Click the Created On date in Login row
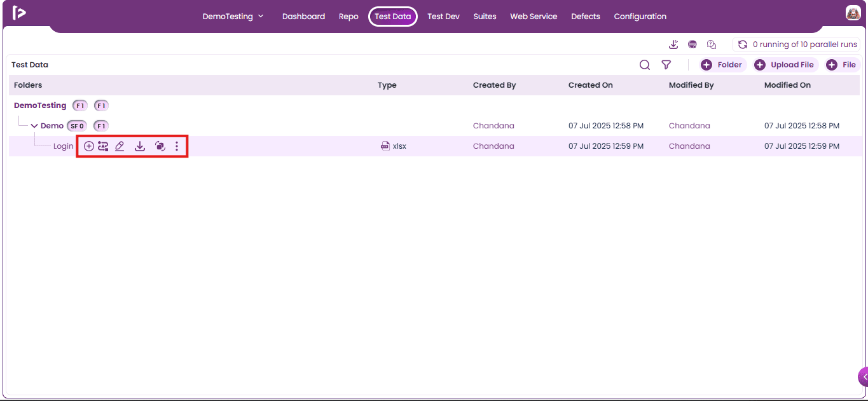This screenshot has height=401, width=868. pyautogui.click(x=606, y=146)
